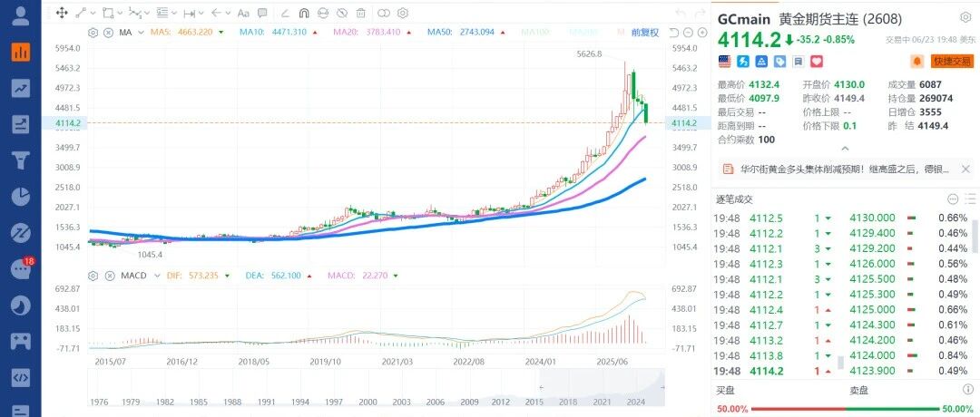Remove the MA indicator with X

click(108, 33)
